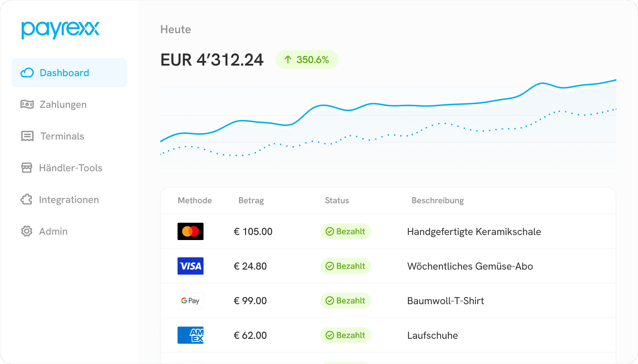Image resolution: width=638 pixels, height=364 pixels.
Task: Click the Status column header
Action: click(337, 200)
